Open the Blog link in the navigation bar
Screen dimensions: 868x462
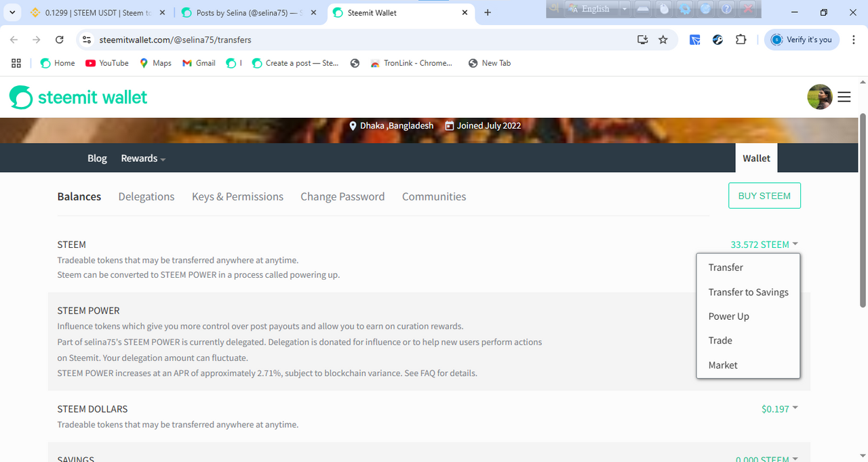pyautogui.click(x=97, y=158)
